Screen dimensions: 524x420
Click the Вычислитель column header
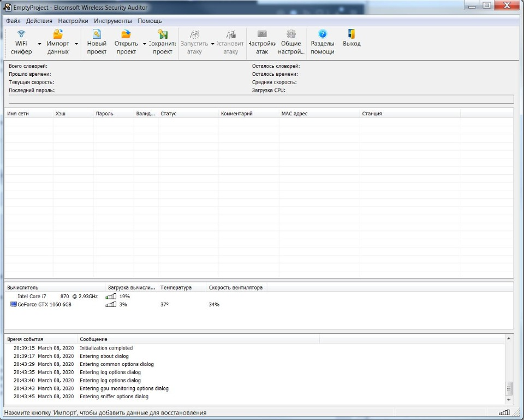click(x=55, y=287)
